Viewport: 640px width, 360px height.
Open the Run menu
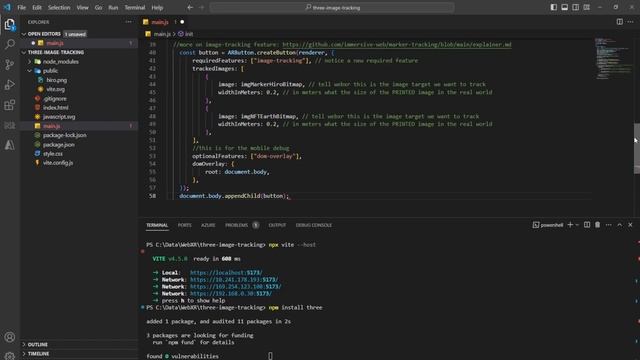113,7
